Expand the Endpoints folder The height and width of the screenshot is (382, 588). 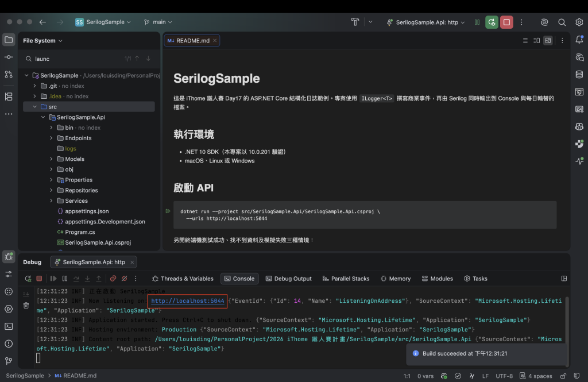tap(51, 138)
